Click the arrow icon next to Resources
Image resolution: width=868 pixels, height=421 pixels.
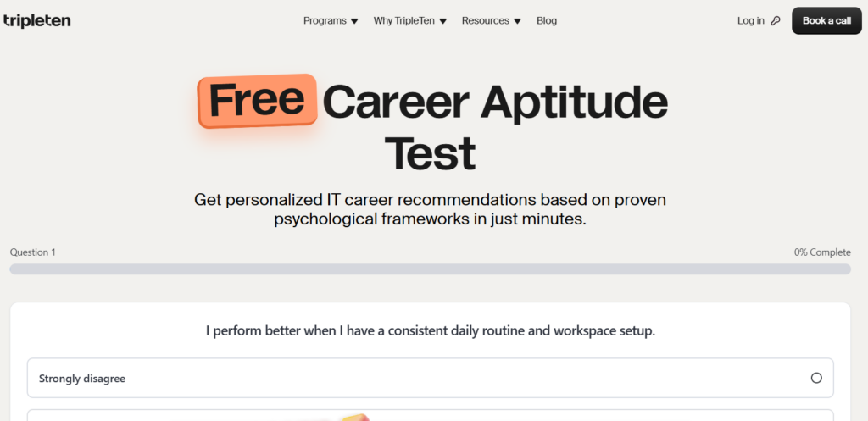point(517,21)
